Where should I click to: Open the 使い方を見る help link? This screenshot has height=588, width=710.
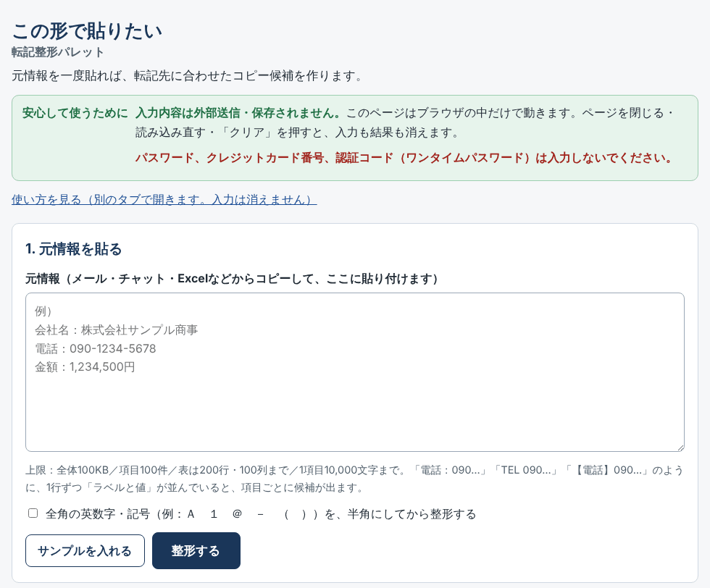164,200
